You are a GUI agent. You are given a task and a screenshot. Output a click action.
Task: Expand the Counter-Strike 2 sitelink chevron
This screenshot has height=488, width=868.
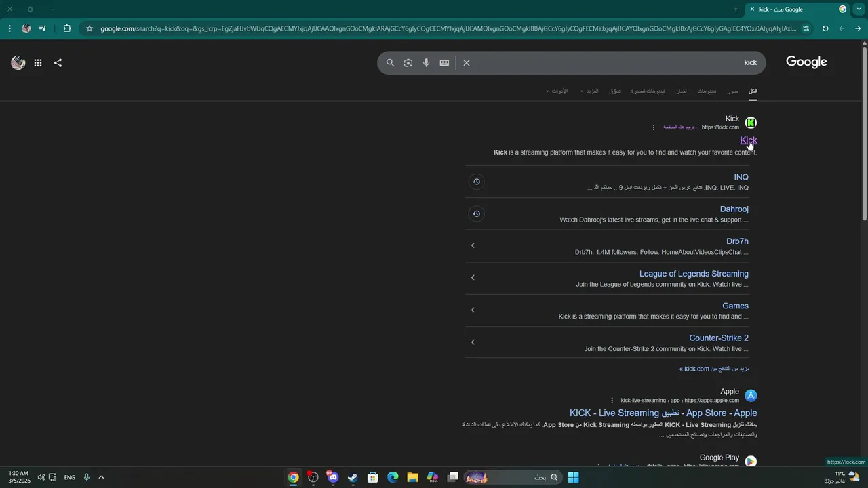[473, 342]
